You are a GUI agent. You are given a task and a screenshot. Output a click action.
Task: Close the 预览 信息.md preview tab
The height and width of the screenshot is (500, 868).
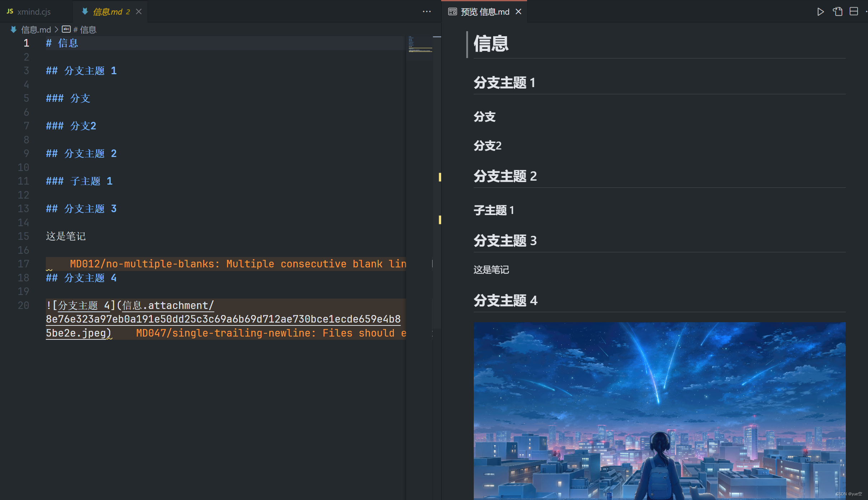pyautogui.click(x=519, y=11)
